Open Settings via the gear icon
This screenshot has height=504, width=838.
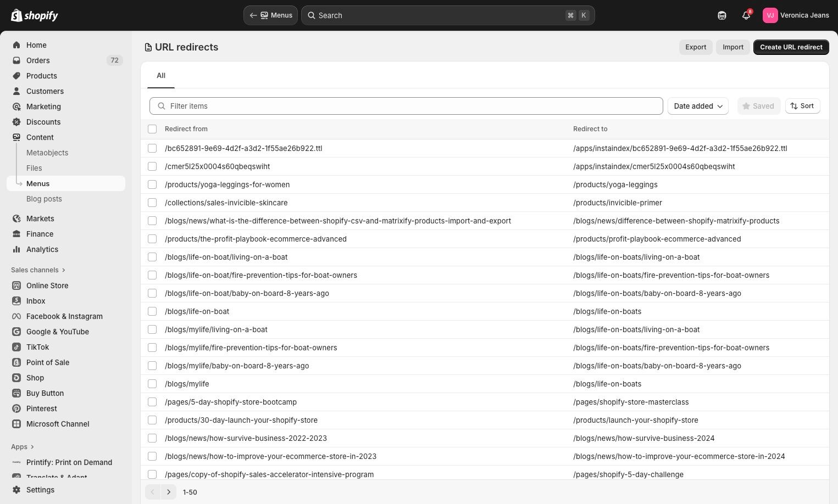click(16, 490)
